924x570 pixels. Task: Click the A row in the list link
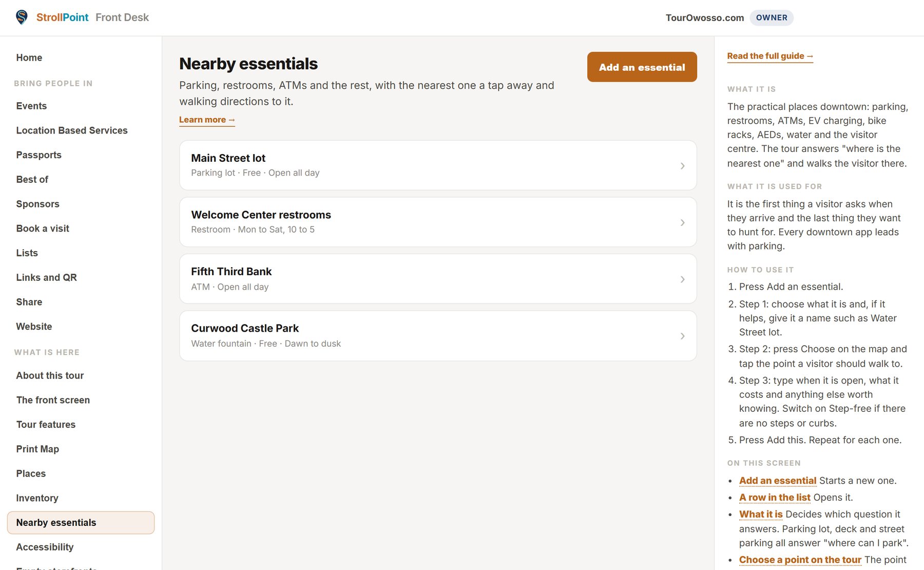click(775, 497)
